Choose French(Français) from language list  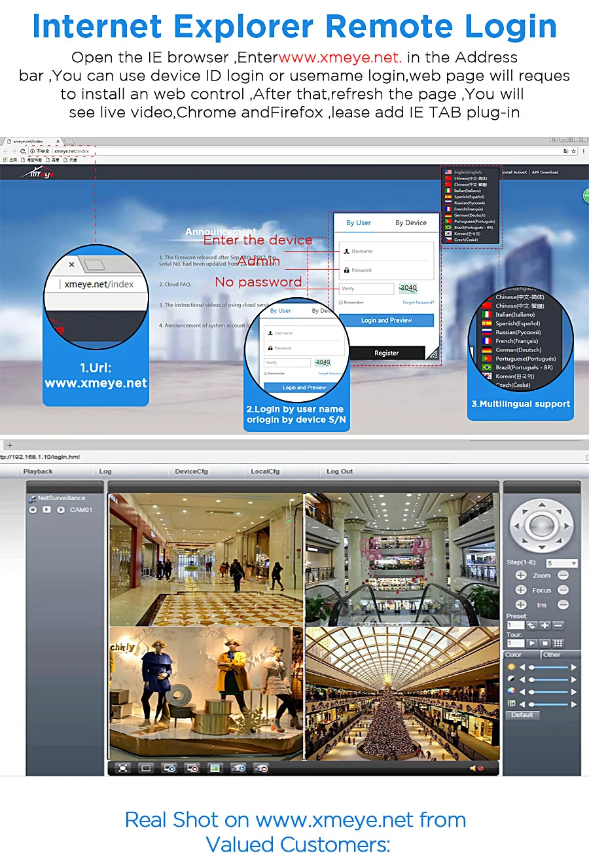click(x=469, y=209)
